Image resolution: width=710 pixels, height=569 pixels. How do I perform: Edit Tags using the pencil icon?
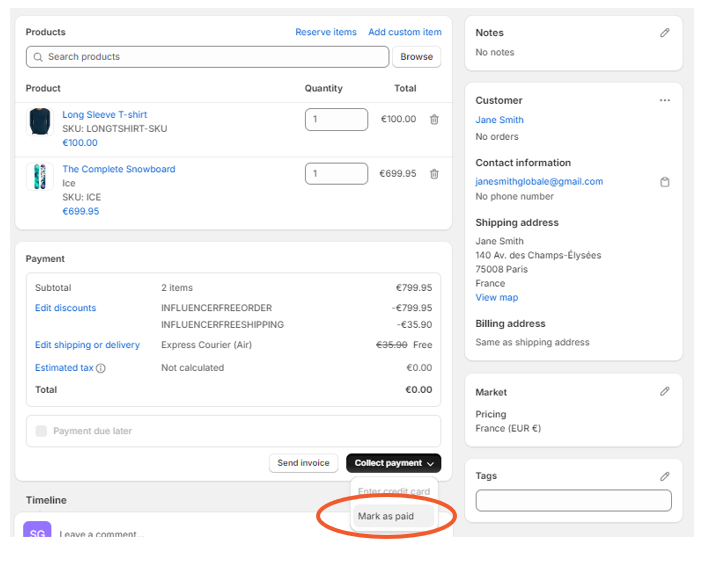665,477
